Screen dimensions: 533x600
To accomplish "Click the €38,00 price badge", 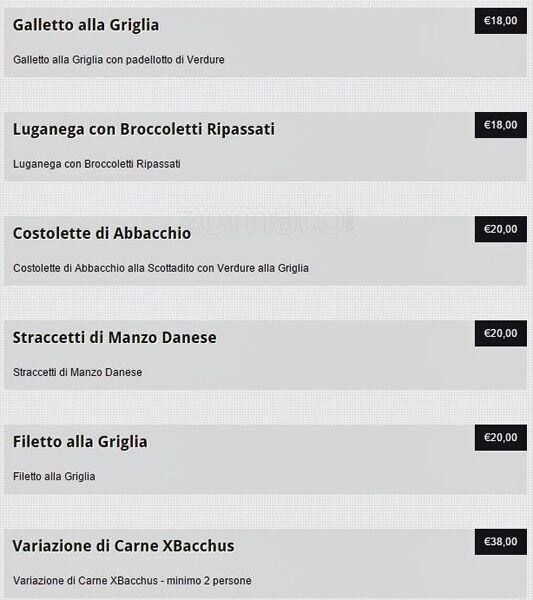I will click(x=500, y=542).
